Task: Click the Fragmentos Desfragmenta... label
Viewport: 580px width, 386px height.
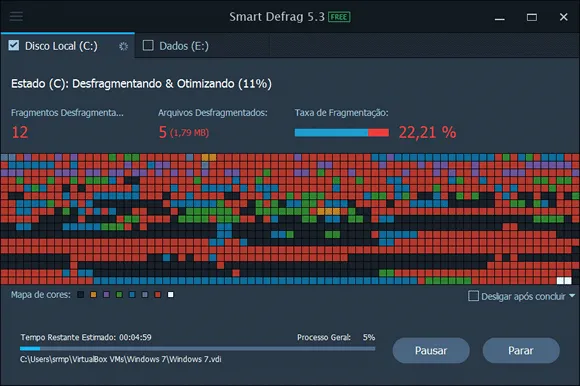Action: pyautogui.click(x=67, y=113)
